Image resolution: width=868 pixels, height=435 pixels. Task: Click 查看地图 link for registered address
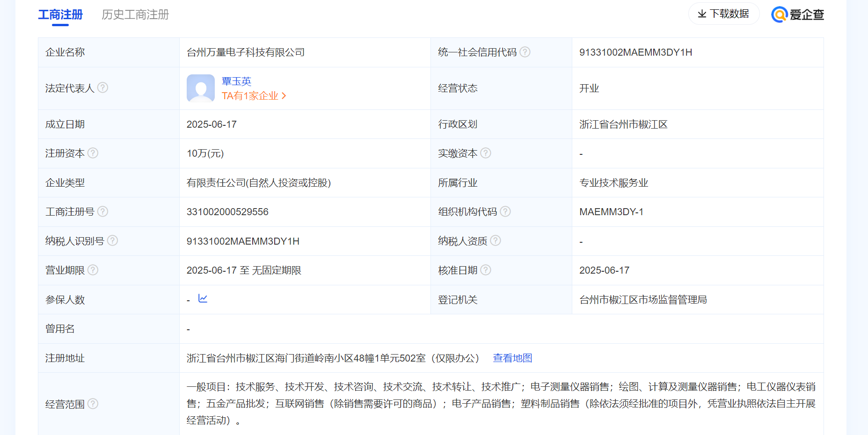[512, 358]
